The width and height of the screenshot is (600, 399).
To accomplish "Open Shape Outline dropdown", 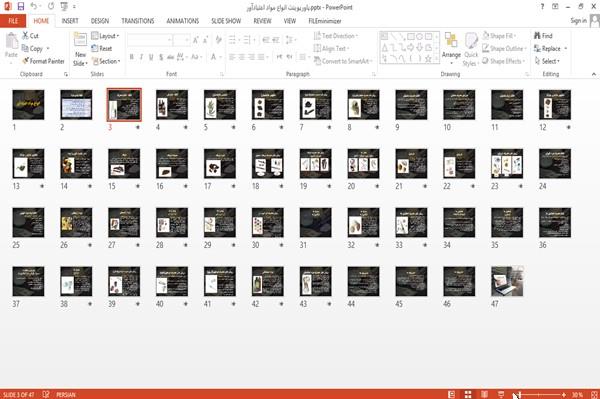I will point(504,48).
